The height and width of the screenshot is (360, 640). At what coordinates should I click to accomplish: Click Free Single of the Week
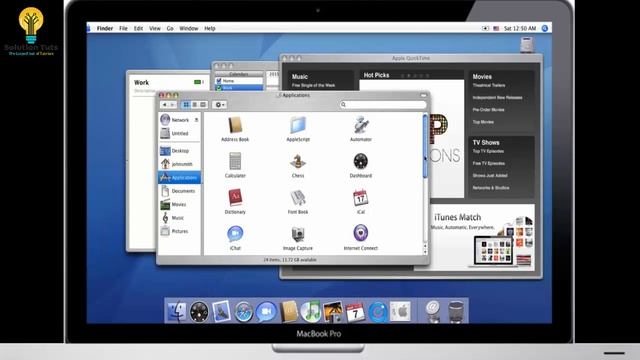[x=313, y=85]
